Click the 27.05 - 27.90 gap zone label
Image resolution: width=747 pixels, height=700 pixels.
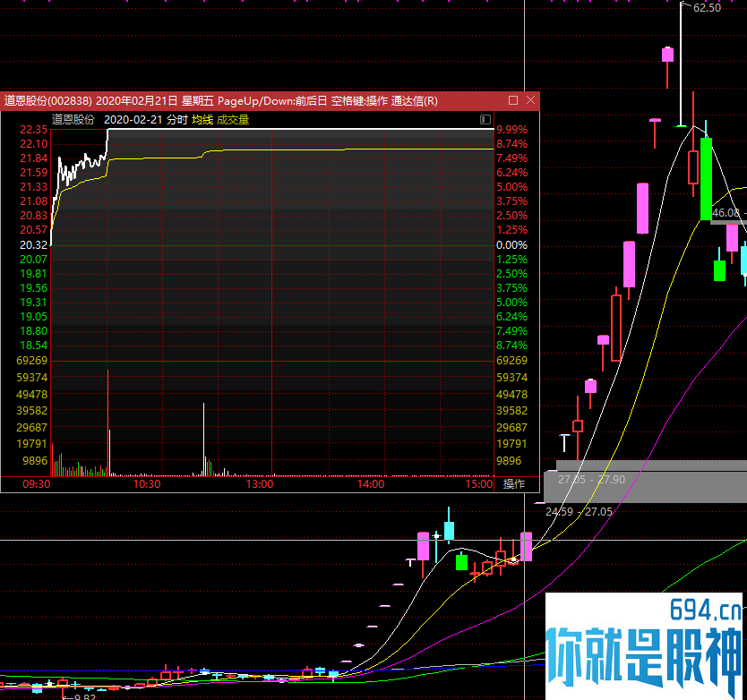(592, 479)
